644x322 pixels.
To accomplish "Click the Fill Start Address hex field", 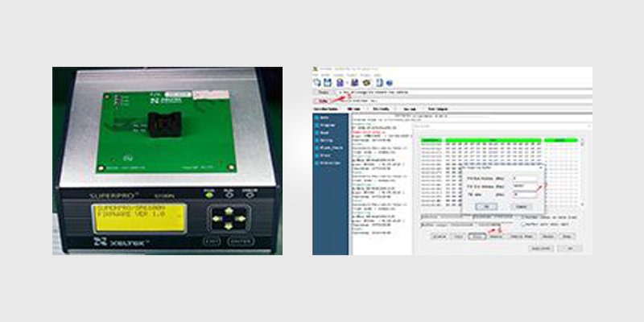I will point(525,178).
